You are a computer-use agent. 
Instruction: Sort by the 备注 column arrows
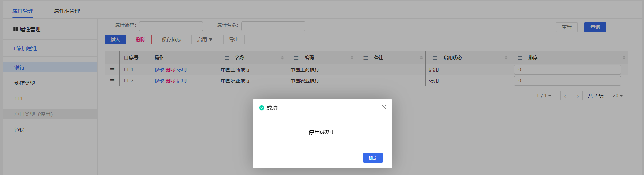[421, 58]
